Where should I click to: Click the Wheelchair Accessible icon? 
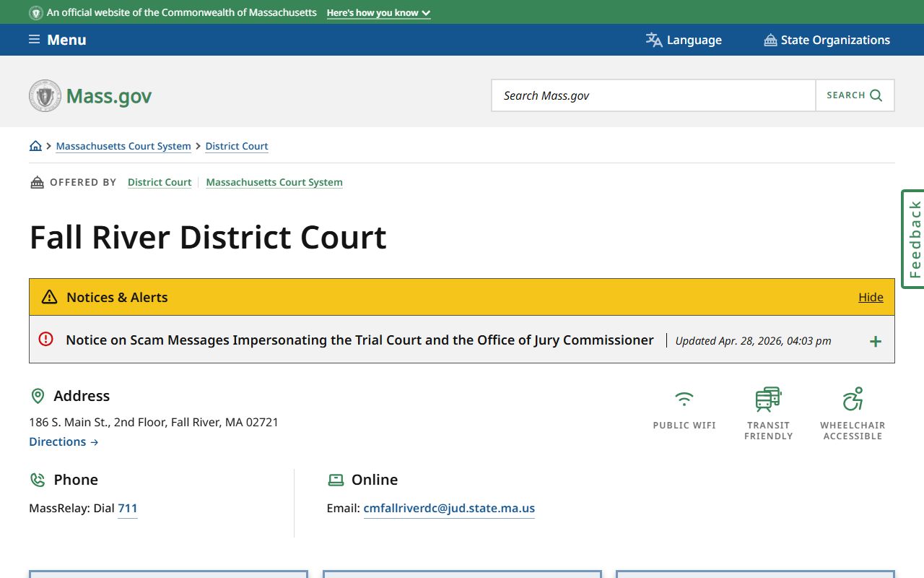tap(853, 399)
